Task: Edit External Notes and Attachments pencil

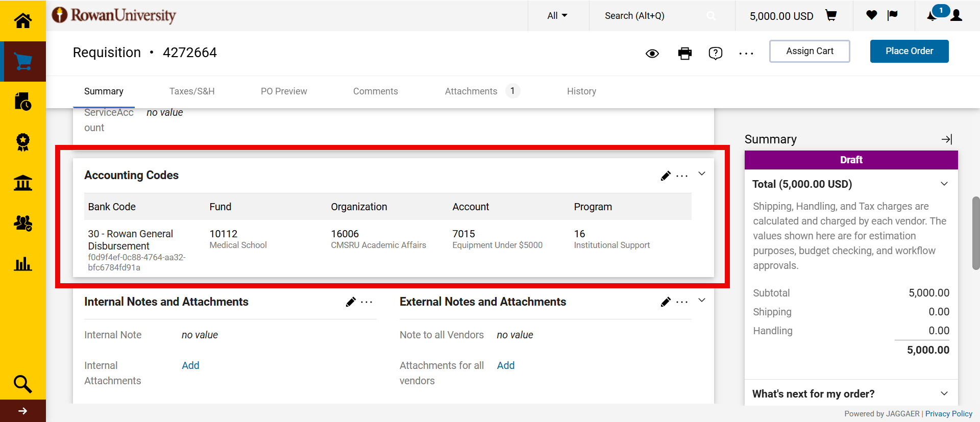Action: click(x=666, y=302)
